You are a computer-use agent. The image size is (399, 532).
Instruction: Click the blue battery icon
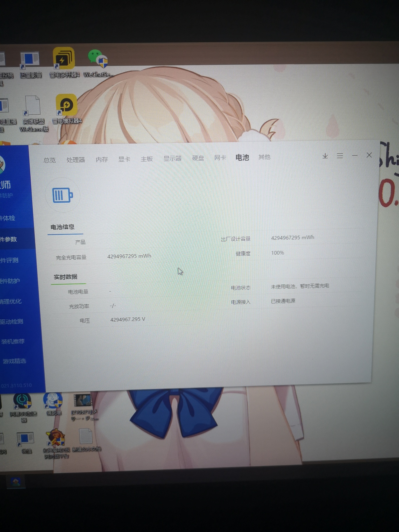click(62, 195)
